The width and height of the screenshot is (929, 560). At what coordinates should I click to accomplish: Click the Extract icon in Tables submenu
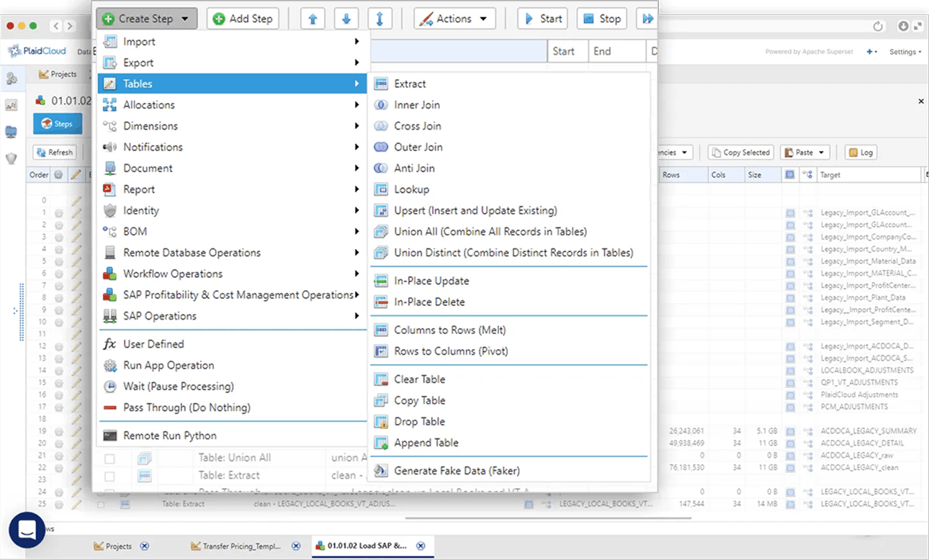[381, 84]
